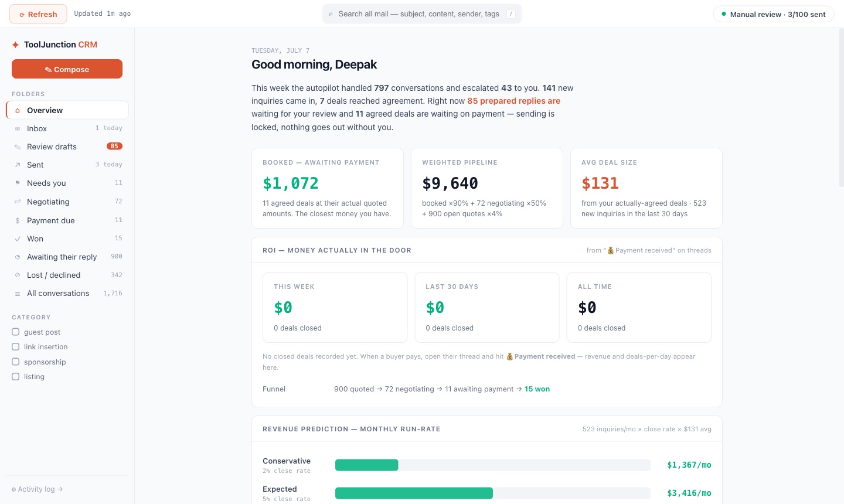Screen dimensions: 844x504
Task: Open the Activity log link
Action: point(37,489)
